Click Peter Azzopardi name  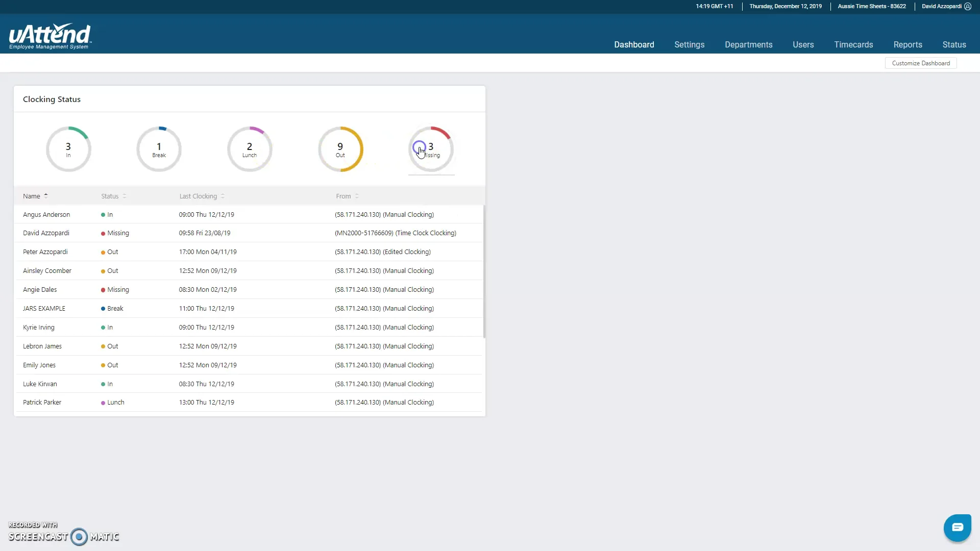point(45,252)
